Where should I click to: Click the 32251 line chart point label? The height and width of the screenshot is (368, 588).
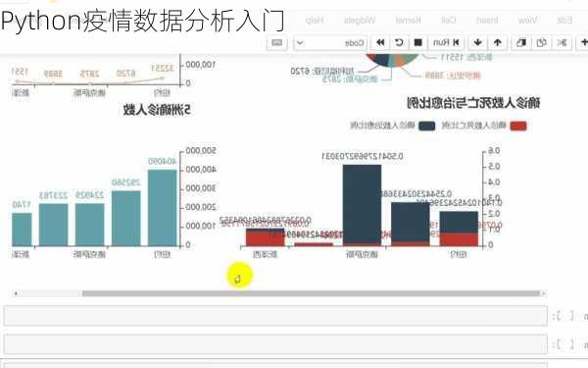click(163, 68)
